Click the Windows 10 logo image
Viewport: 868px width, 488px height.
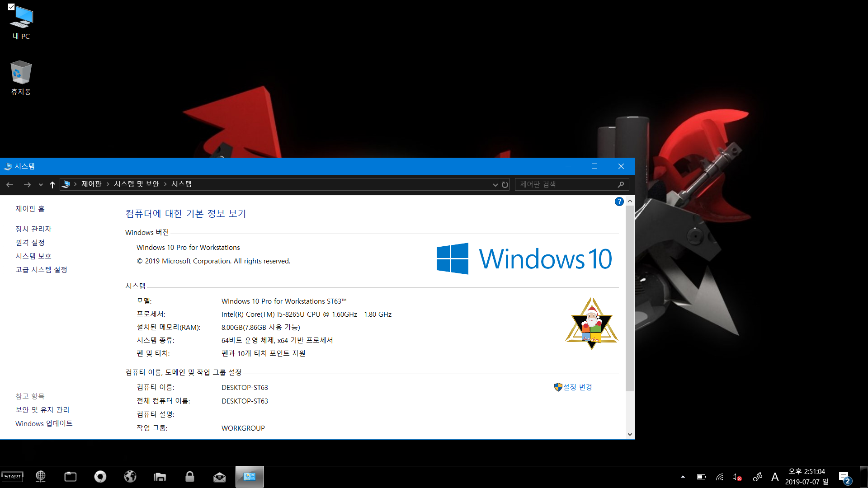tap(524, 258)
